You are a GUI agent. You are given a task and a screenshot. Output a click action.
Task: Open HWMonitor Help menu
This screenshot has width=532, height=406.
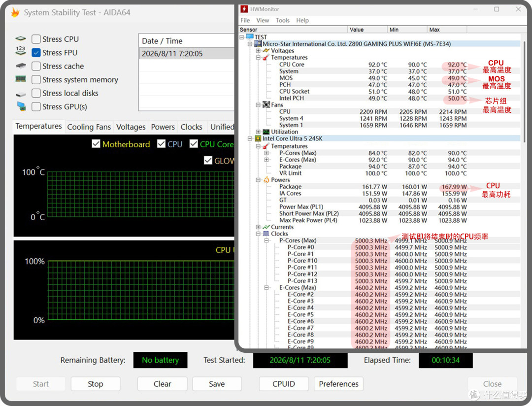coord(302,20)
